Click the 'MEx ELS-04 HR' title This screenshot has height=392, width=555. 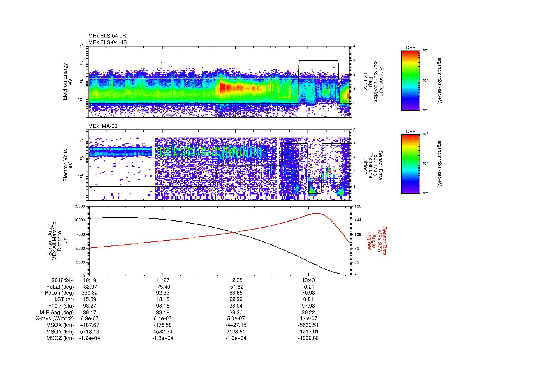click(107, 42)
